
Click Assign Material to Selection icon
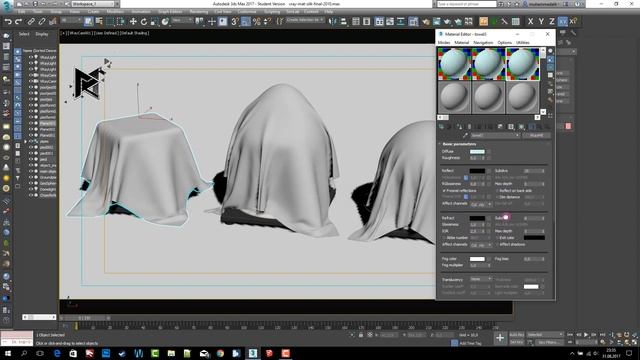coord(459,127)
